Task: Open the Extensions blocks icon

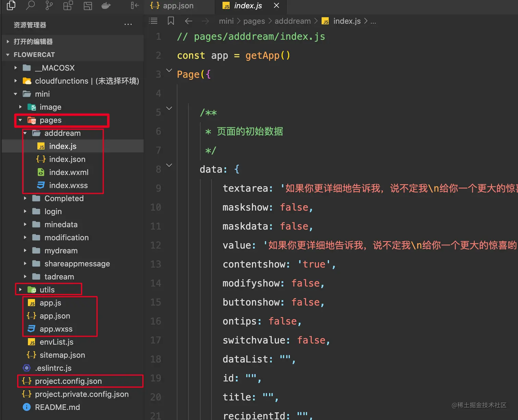Action: click(x=68, y=5)
